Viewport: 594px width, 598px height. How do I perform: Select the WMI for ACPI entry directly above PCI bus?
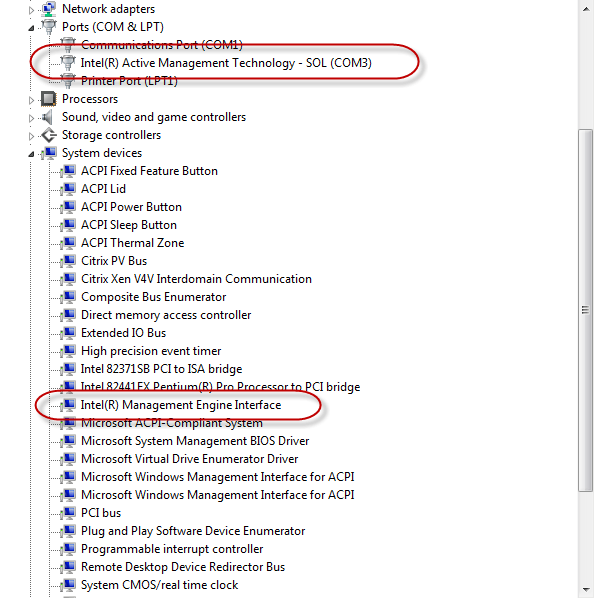[217, 495]
